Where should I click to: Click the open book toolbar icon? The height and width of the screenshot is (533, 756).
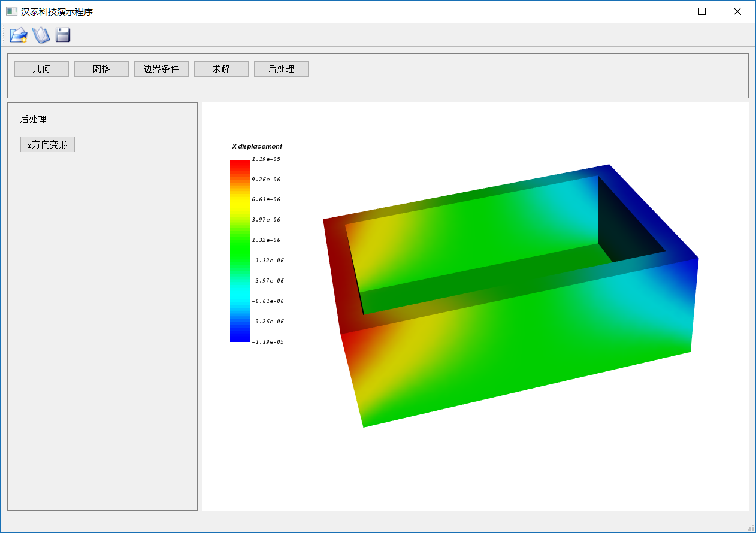tap(41, 35)
